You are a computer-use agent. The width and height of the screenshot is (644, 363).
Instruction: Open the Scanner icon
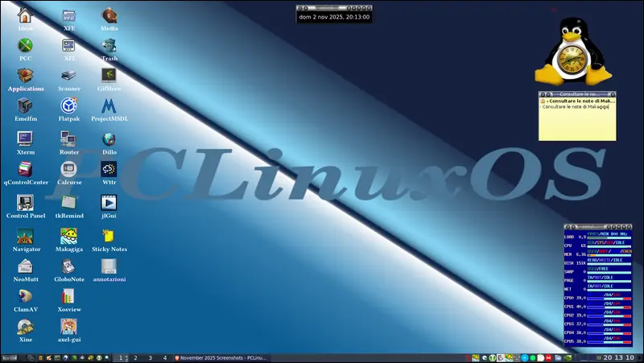[x=68, y=76]
